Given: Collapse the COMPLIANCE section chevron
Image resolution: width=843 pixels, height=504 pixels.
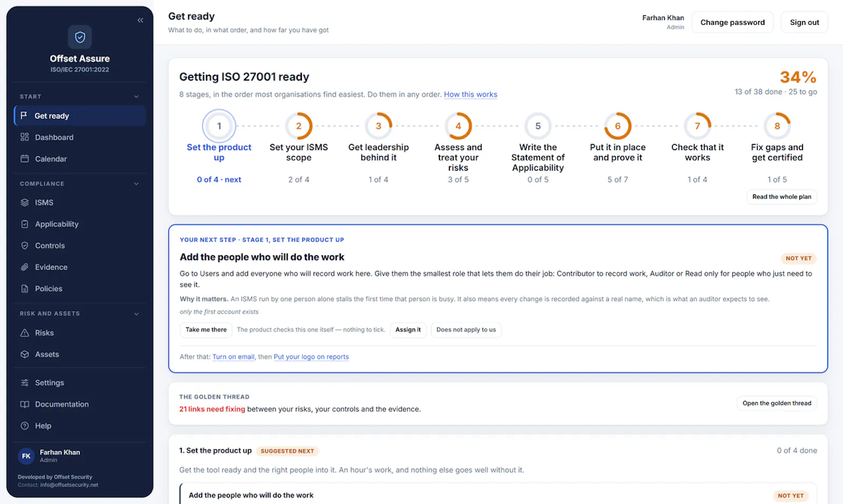Looking at the screenshot, I should coord(136,184).
